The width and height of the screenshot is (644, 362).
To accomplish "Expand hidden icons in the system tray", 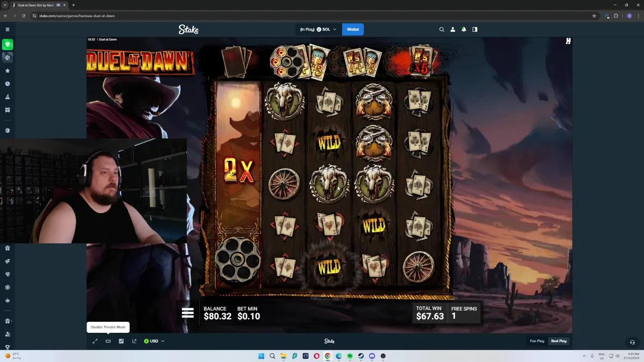I will coord(584,356).
